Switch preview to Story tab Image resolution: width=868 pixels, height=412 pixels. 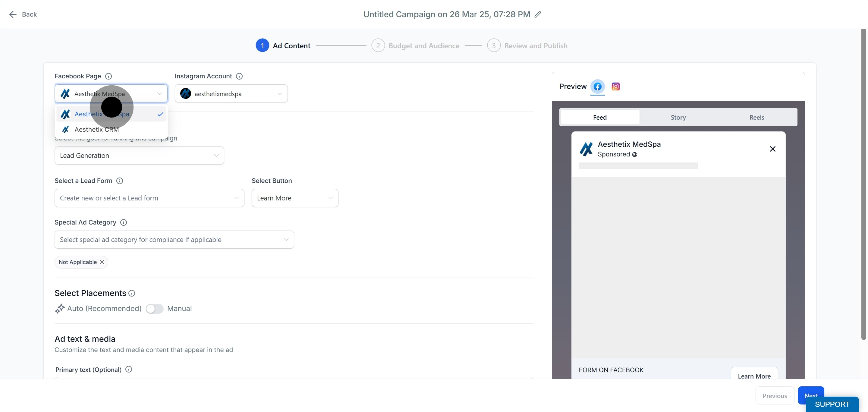tap(678, 117)
